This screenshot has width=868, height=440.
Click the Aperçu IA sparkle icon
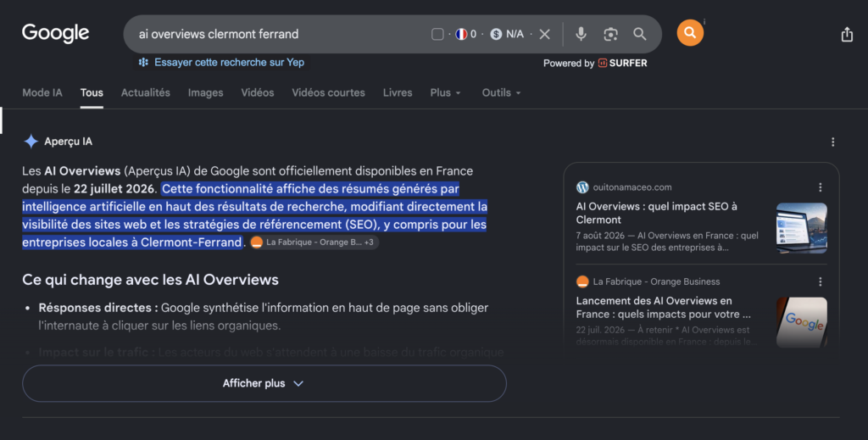click(x=31, y=142)
